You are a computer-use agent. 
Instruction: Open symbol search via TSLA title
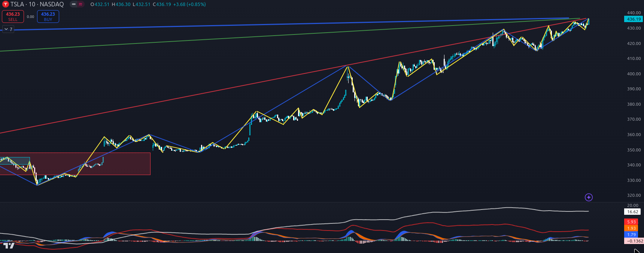tap(18, 4)
